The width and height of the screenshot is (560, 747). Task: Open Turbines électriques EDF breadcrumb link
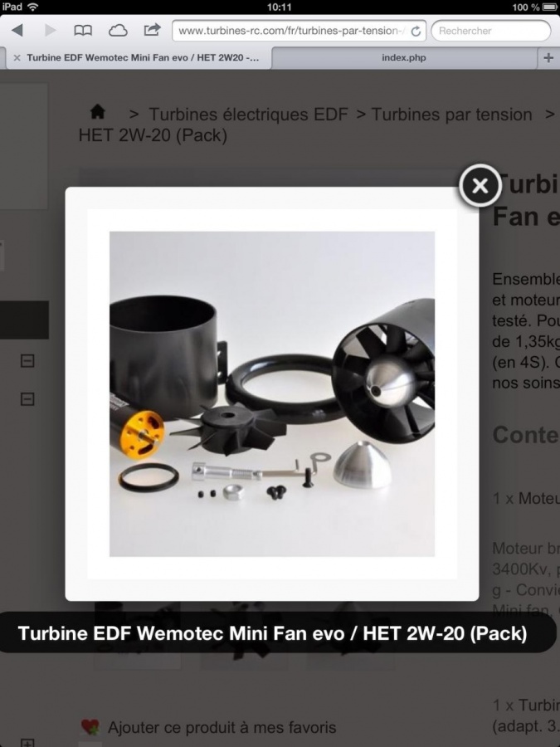pyautogui.click(x=249, y=115)
